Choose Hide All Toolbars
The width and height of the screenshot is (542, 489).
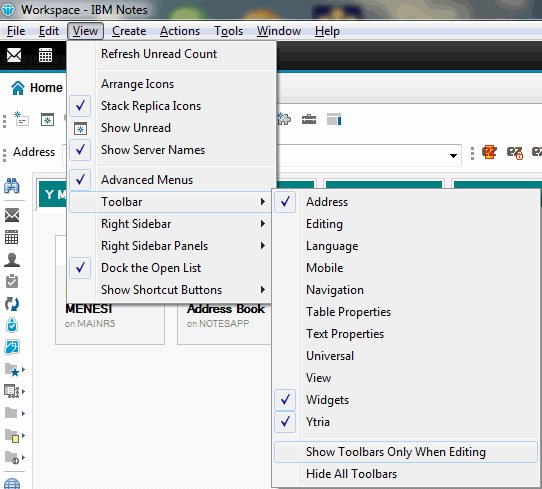click(x=406, y=474)
